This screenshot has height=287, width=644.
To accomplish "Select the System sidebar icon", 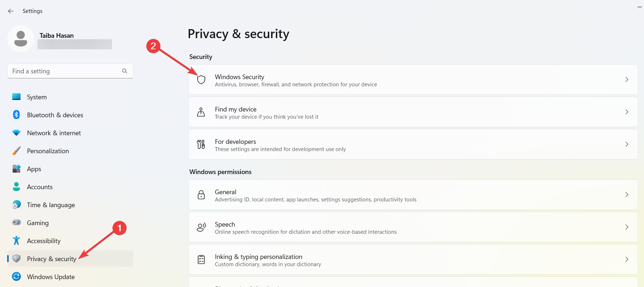I will [16, 97].
